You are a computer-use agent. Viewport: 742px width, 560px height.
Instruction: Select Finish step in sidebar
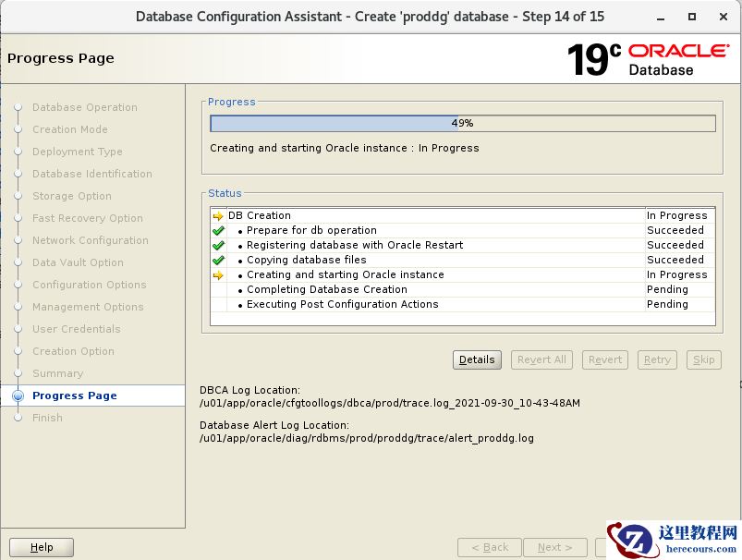coord(47,418)
